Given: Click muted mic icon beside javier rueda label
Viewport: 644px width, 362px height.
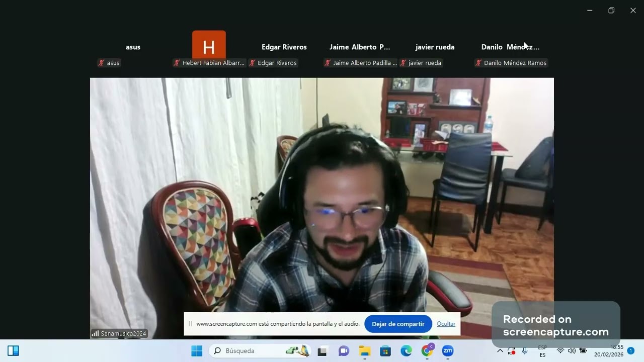Looking at the screenshot, I should (403, 63).
